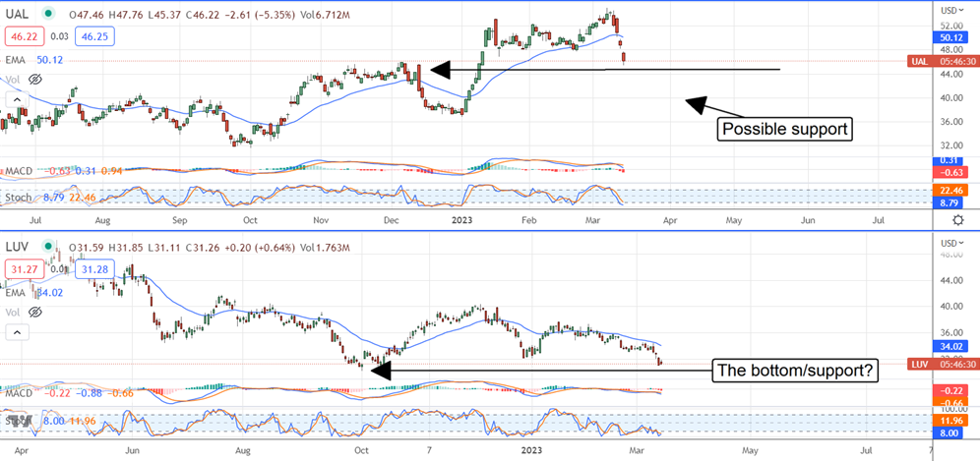Click the Stoch 8.00 blue axis label
The image size is (980, 461).
click(x=949, y=431)
